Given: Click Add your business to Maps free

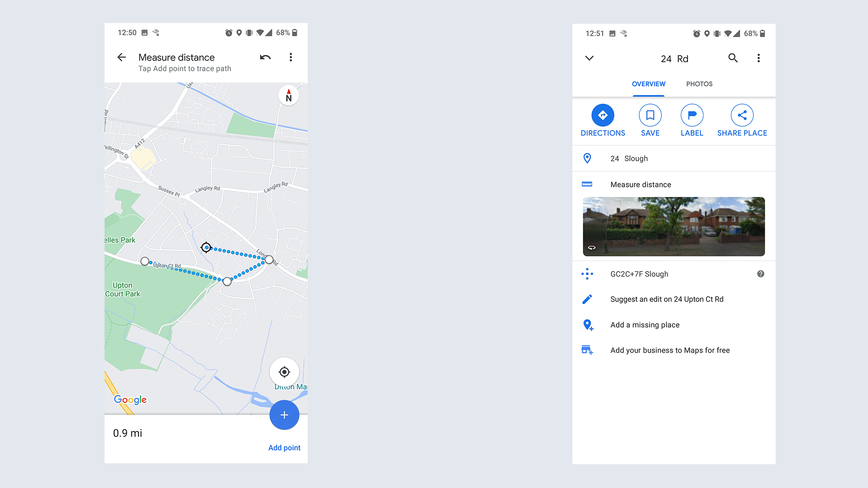Looking at the screenshot, I should [670, 350].
